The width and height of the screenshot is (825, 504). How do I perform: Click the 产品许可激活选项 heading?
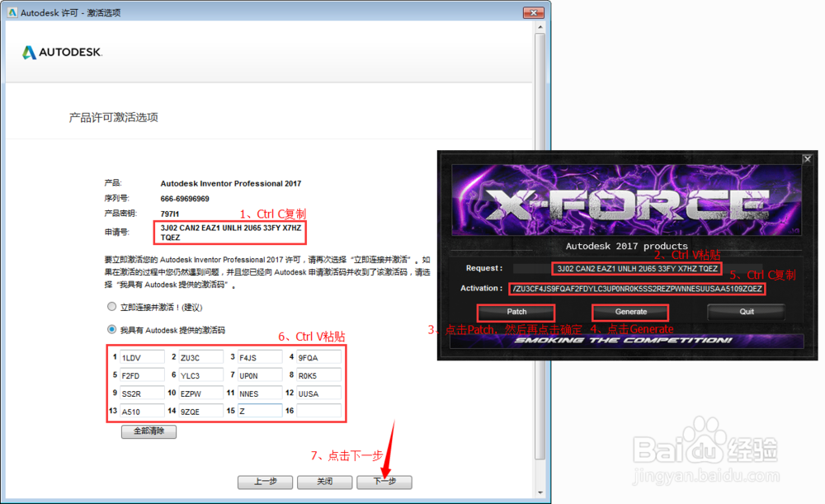click(113, 117)
